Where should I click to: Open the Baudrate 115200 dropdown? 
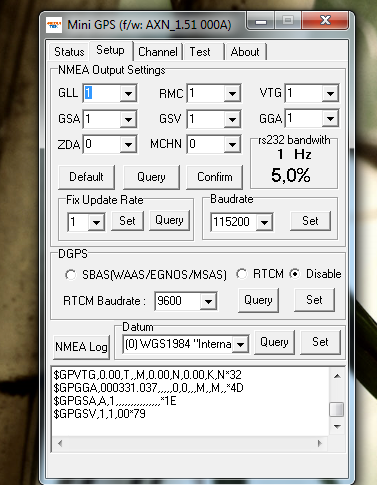coord(264,222)
